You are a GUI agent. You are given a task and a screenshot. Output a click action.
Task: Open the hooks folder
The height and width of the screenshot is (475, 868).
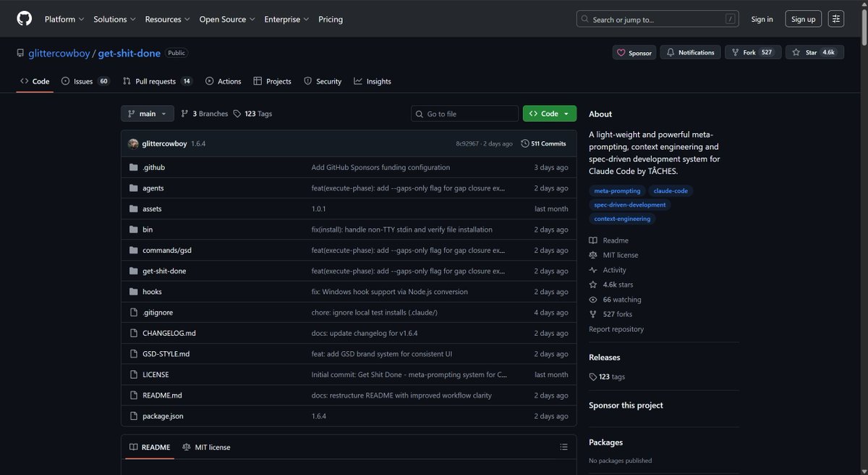(x=152, y=292)
